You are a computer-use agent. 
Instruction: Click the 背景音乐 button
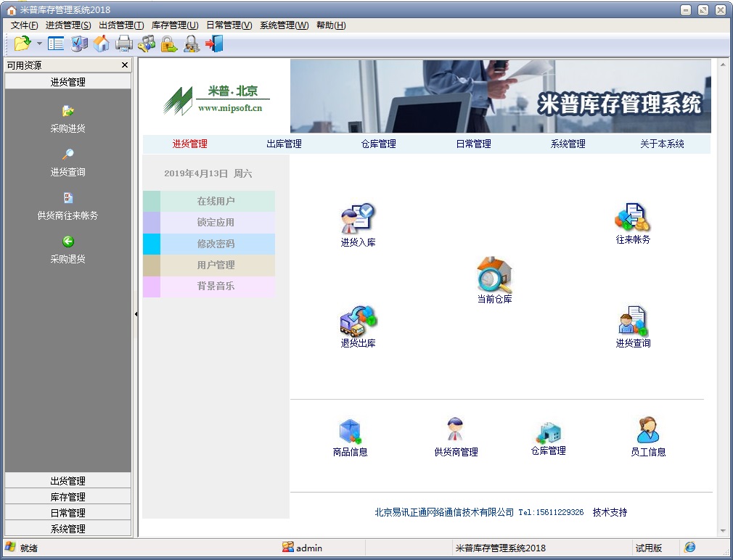coord(209,287)
